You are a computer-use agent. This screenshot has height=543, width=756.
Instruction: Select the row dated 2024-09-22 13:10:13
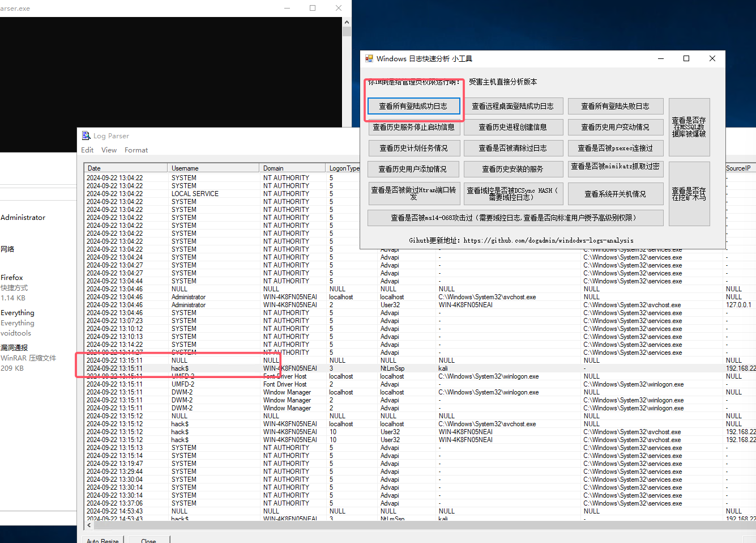(x=420, y=337)
